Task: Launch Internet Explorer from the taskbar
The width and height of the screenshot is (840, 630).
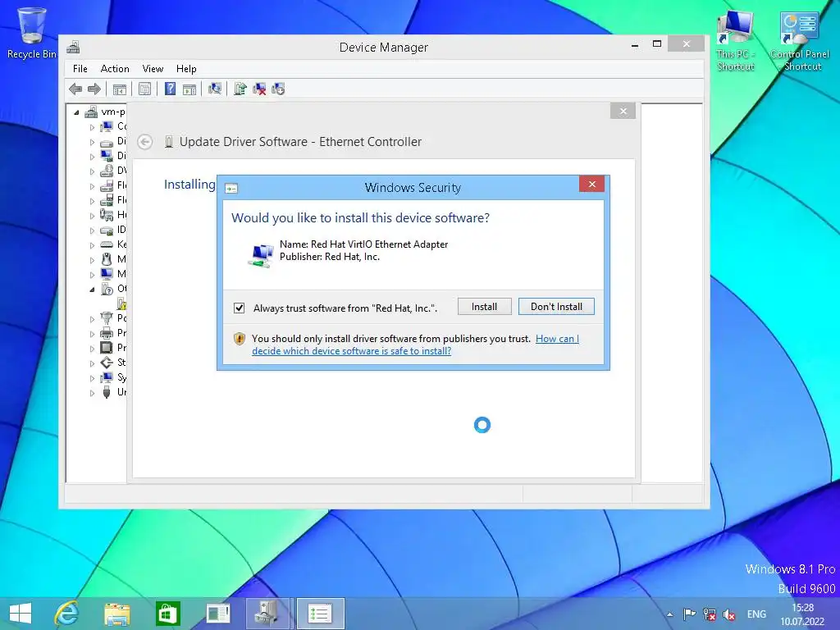Action: click(67, 614)
